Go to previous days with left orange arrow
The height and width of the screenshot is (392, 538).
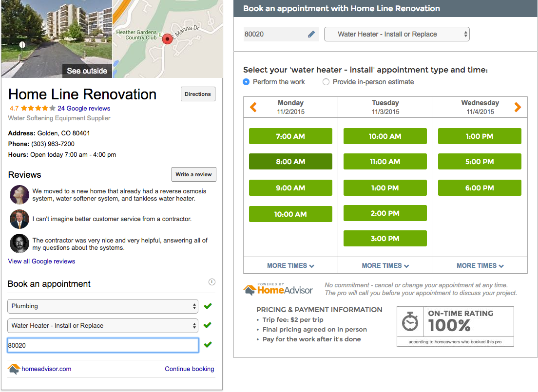(x=253, y=107)
